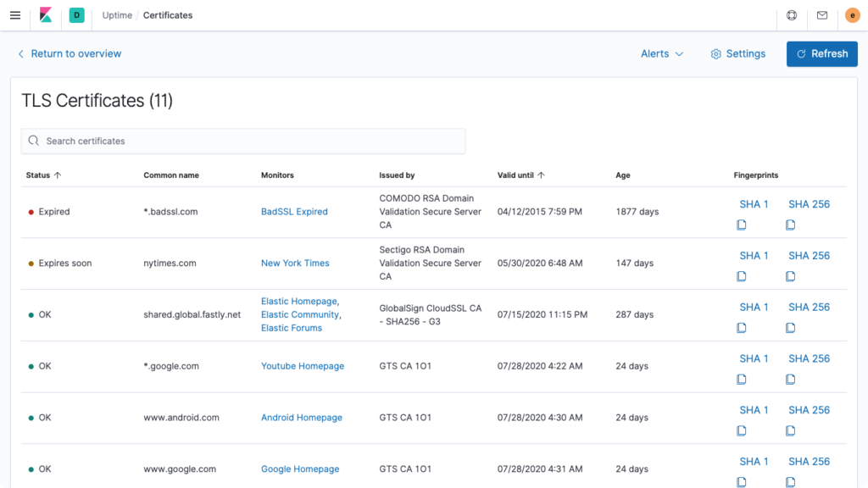The image size is (868, 488).
Task: Copy SHA 256 fingerprint for www.android.com
Action: point(791,430)
